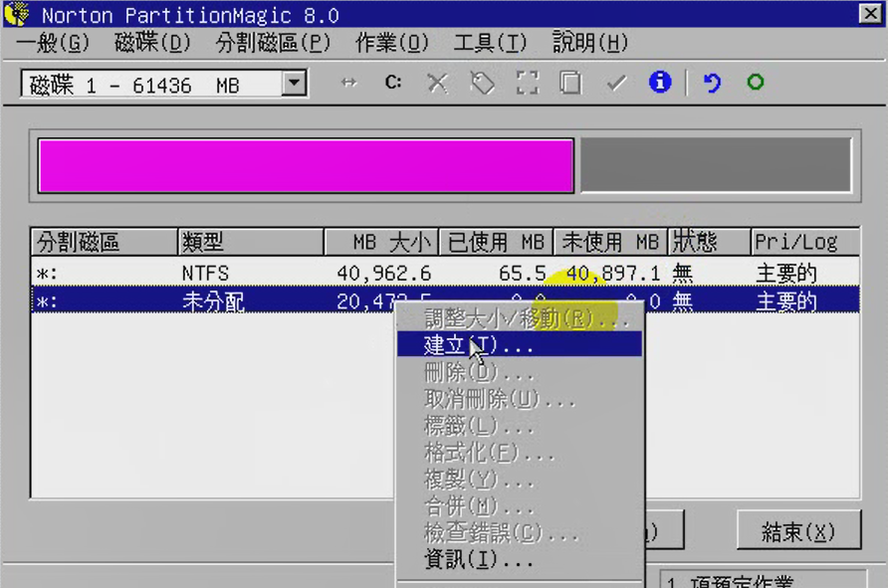Click the 40,897.1 unused MB value
The width and height of the screenshot is (888, 588).
point(613,274)
